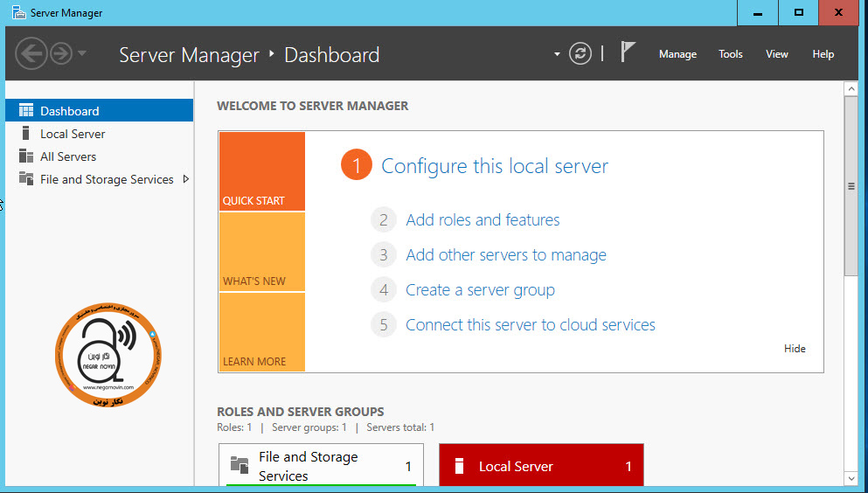Select Dashboard in the sidebar
The width and height of the screenshot is (868, 493).
point(100,111)
